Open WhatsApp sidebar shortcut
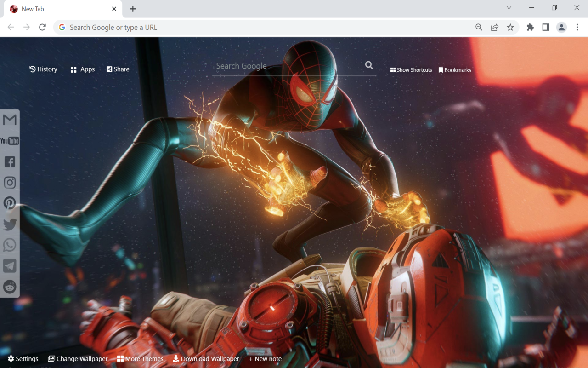Screen dimensions: 588x368 [10, 245]
